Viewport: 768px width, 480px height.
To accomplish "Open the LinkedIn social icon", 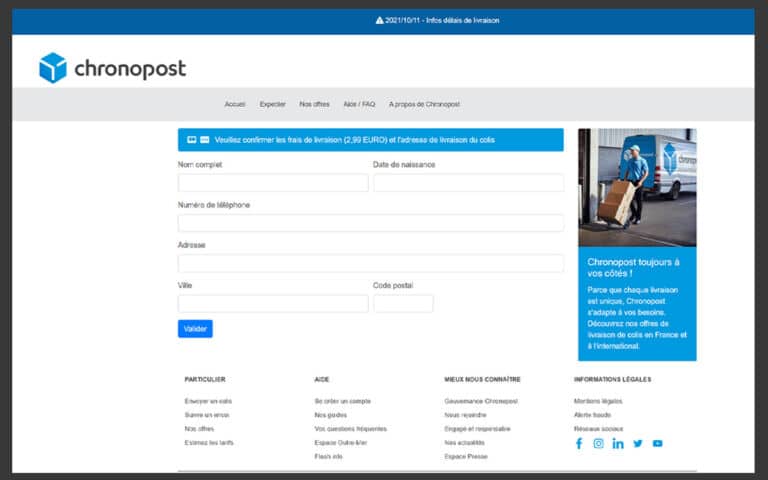I will [x=618, y=443].
